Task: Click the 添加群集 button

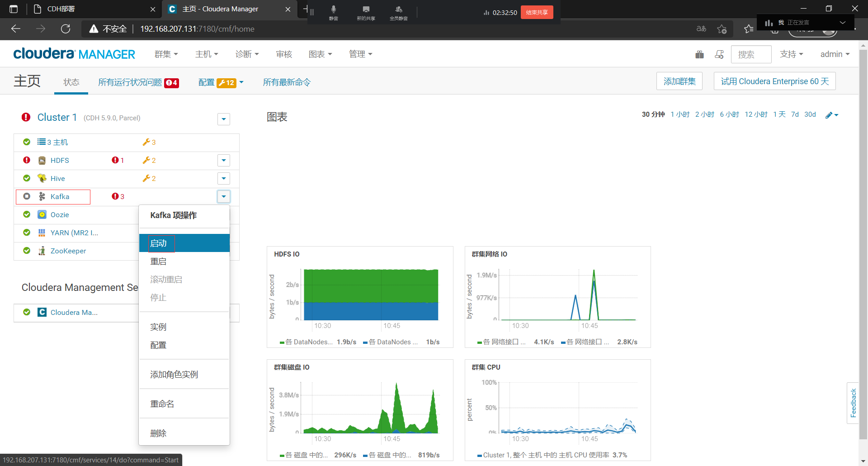Action: (x=679, y=81)
